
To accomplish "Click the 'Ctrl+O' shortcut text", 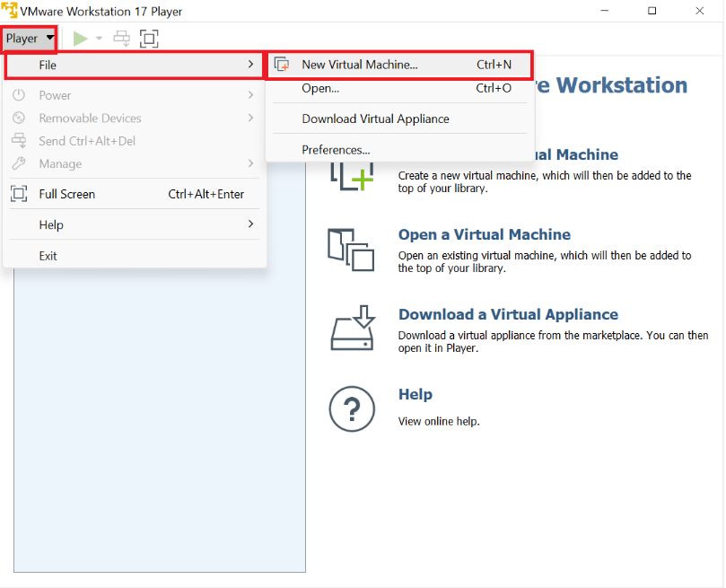I will (x=494, y=88).
